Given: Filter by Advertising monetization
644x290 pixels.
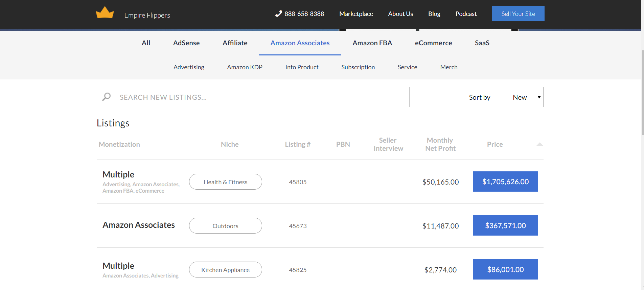Looking at the screenshot, I should [x=189, y=67].
